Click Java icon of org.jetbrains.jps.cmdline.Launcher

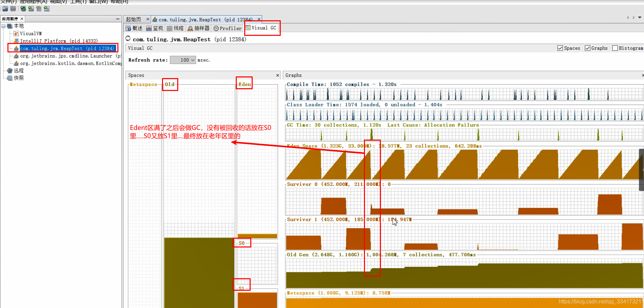pyautogui.click(x=16, y=56)
